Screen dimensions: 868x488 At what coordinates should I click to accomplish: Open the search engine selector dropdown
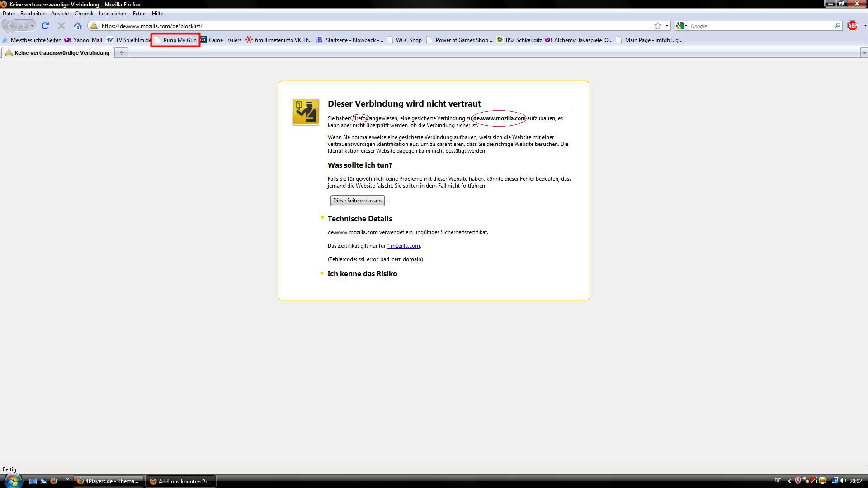[681, 26]
